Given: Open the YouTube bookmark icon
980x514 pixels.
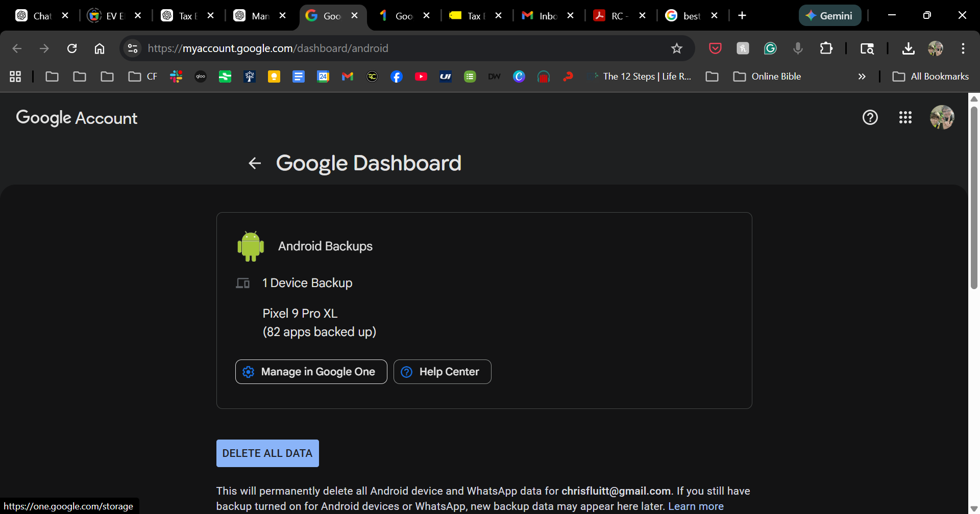Looking at the screenshot, I should pos(421,76).
